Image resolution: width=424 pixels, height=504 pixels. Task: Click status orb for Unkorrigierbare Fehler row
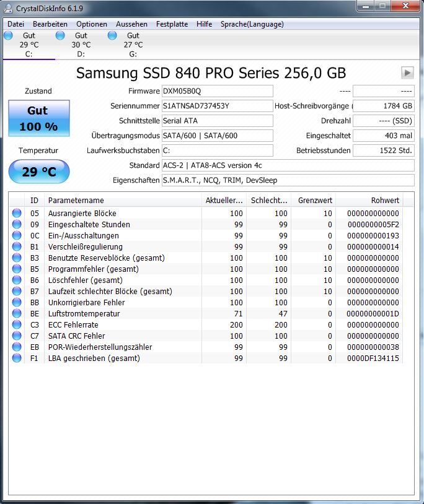17,302
